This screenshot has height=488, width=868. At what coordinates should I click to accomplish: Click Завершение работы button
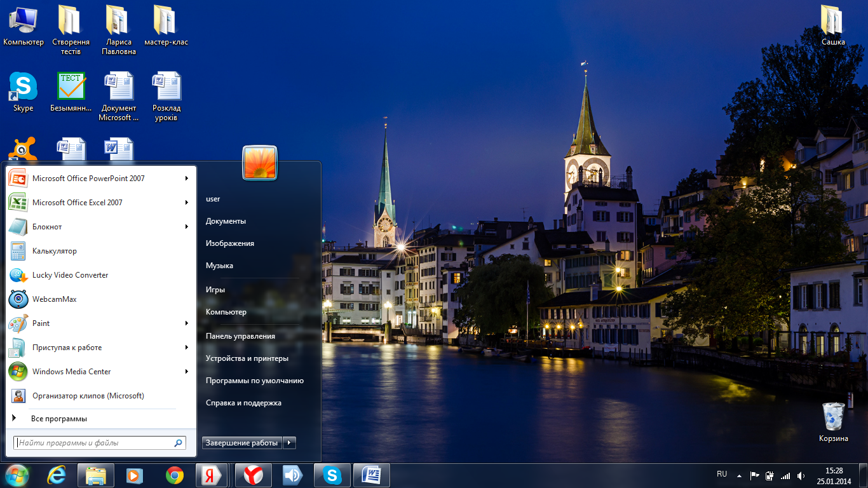click(x=242, y=443)
